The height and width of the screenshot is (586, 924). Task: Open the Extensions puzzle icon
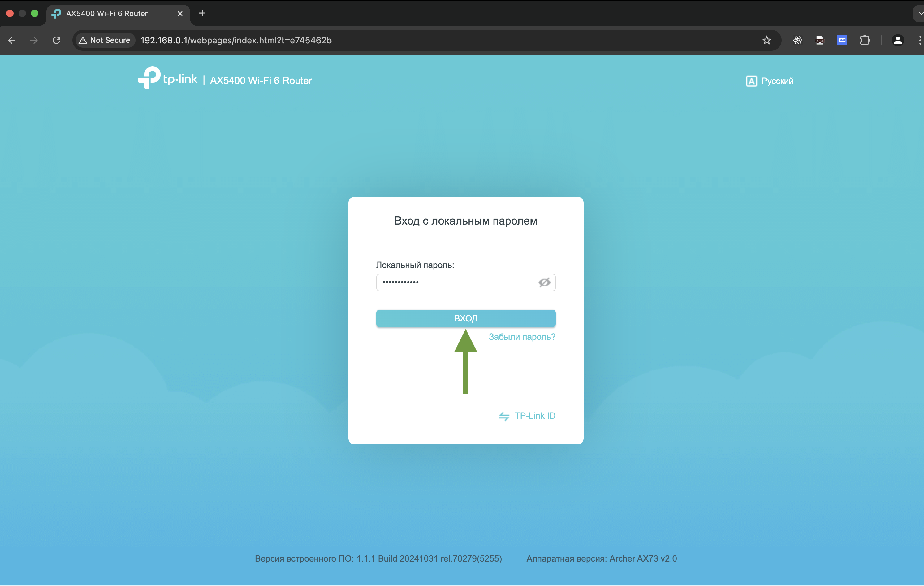click(865, 40)
